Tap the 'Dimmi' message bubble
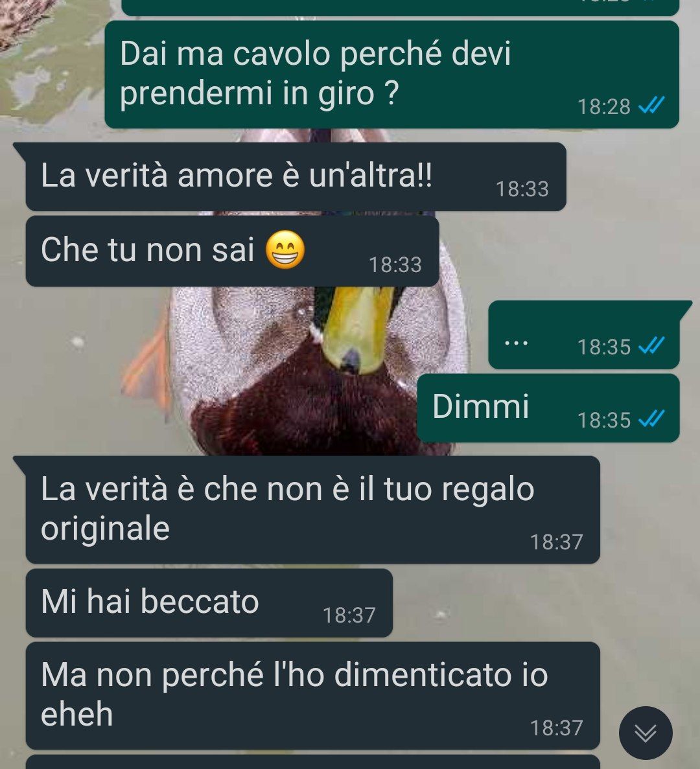700x769 pixels. click(548, 408)
